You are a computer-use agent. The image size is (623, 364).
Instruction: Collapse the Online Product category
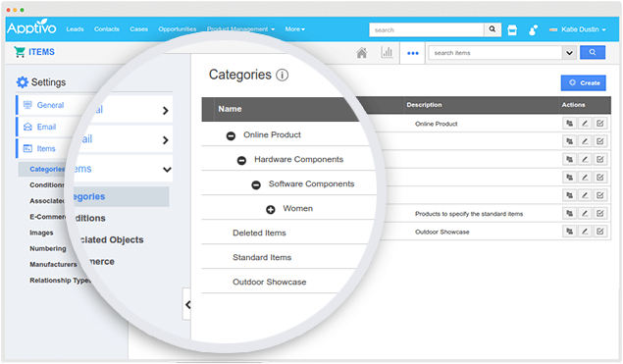click(231, 136)
